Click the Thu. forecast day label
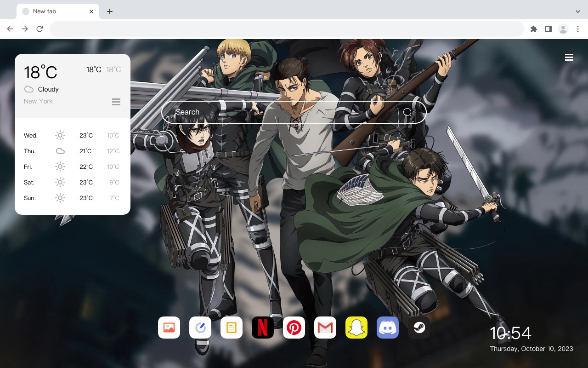This screenshot has height=368, width=588. [x=30, y=151]
